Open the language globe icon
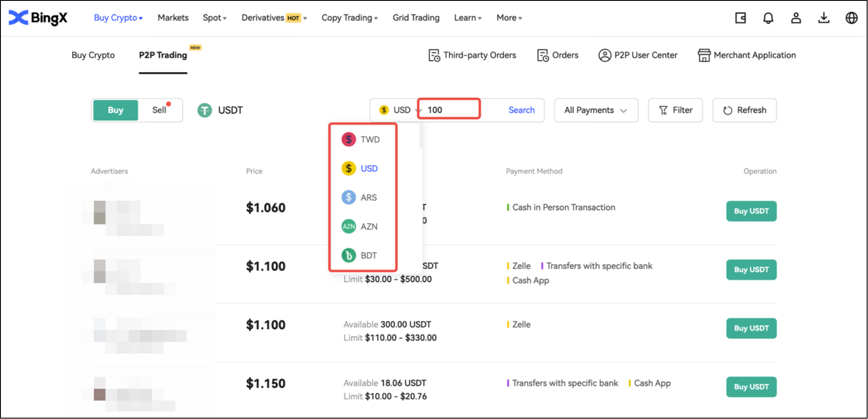The image size is (868, 419). tap(851, 18)
